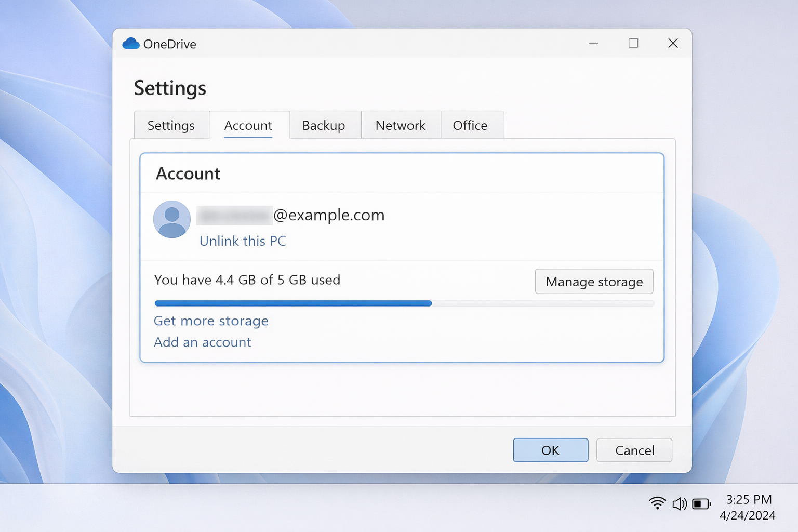The image size is (798, 532).
Task: Click the account profile avatar icon
Action: tap(172, 219)
